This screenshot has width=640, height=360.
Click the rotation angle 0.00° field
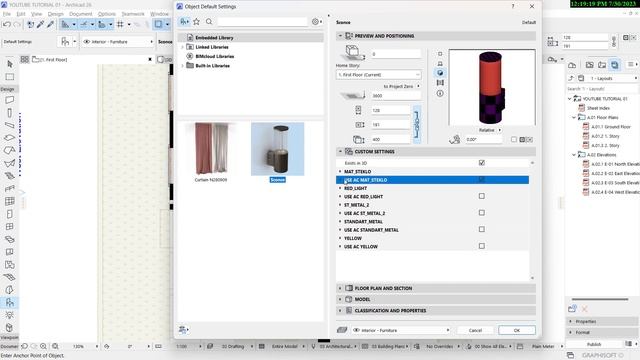click(x=484, y=140)
